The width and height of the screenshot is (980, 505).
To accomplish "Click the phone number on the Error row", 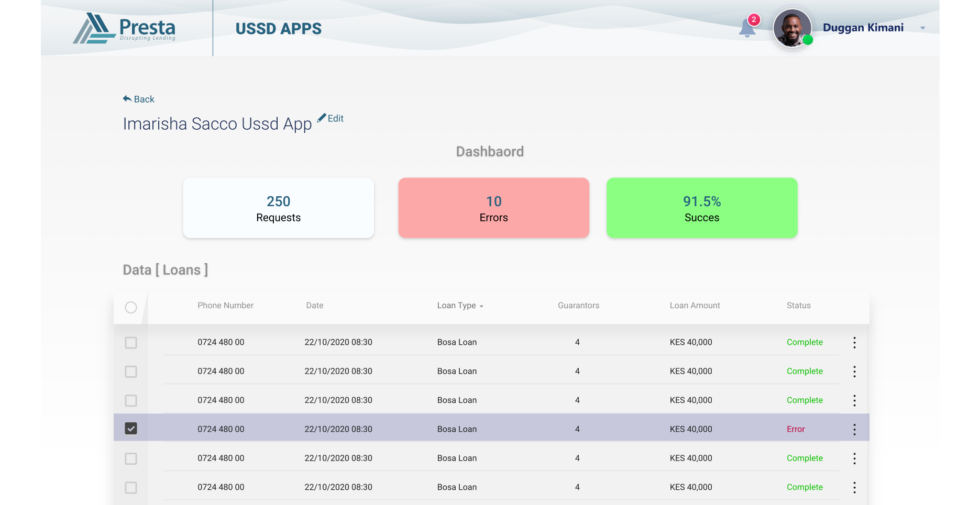I will [x=221, y=429].
